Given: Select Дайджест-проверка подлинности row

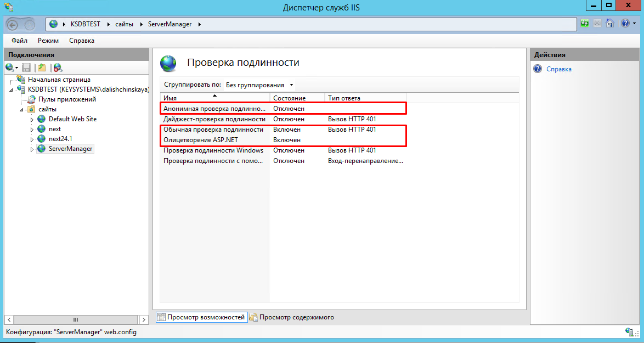Looking at the screenshot, I should (284, 119).
